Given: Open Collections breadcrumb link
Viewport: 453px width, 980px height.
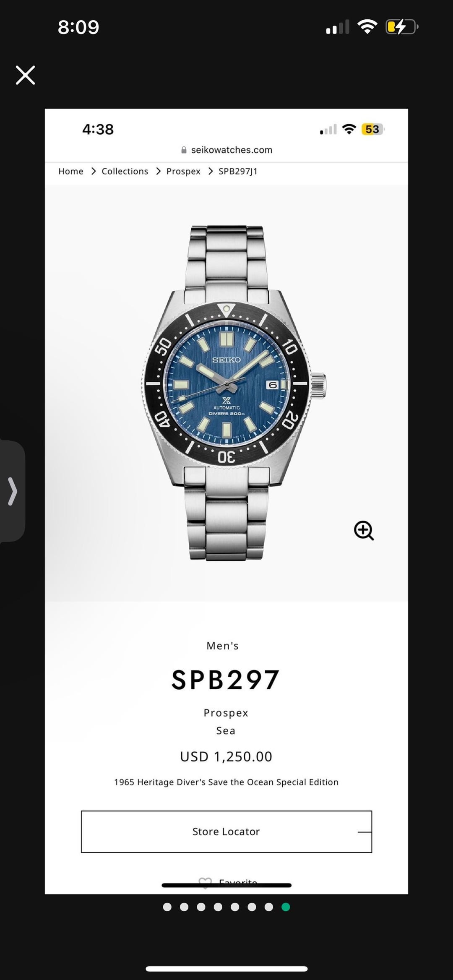Looking at the screenshot, I should click(x=125, y=171).
